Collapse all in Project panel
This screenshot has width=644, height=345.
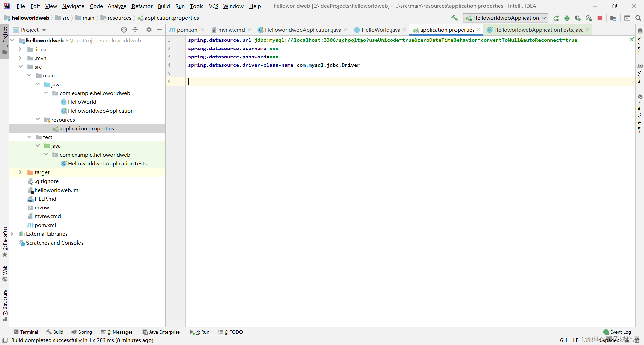coord(135,30)
